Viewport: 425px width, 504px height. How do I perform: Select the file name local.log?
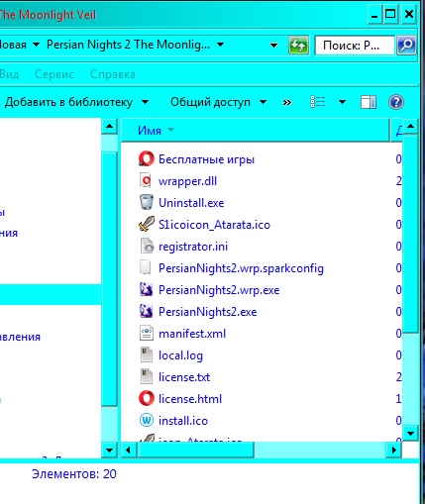coord(180,355)
